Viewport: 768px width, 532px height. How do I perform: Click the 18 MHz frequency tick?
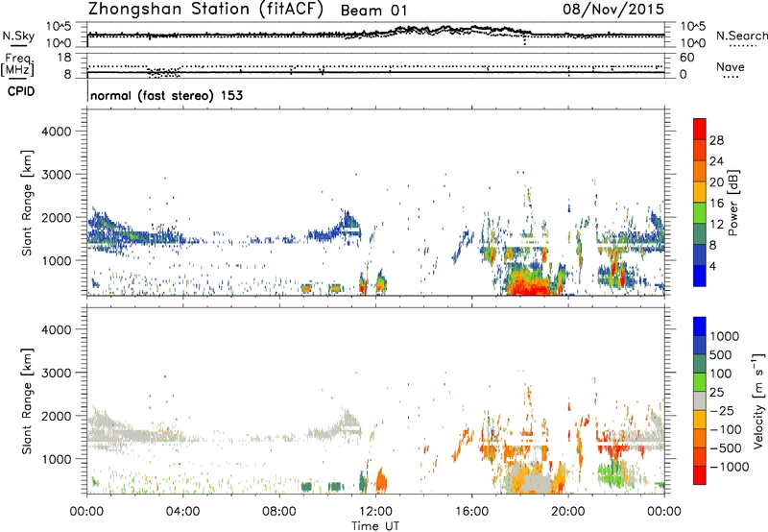click(64, 58)
